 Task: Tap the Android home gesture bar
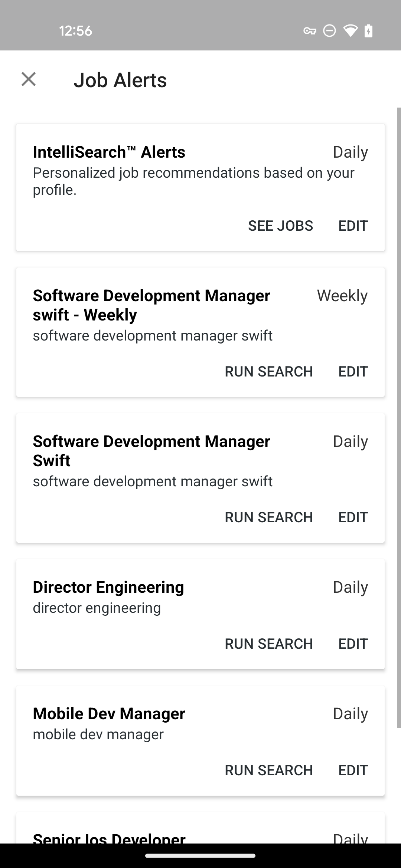pos(200,856)
